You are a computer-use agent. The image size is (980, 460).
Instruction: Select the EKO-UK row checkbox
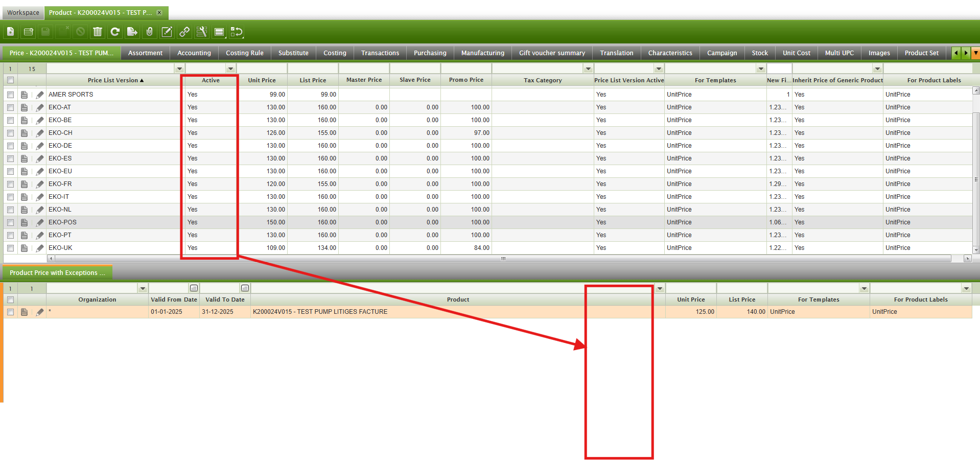tap(10, 248)
